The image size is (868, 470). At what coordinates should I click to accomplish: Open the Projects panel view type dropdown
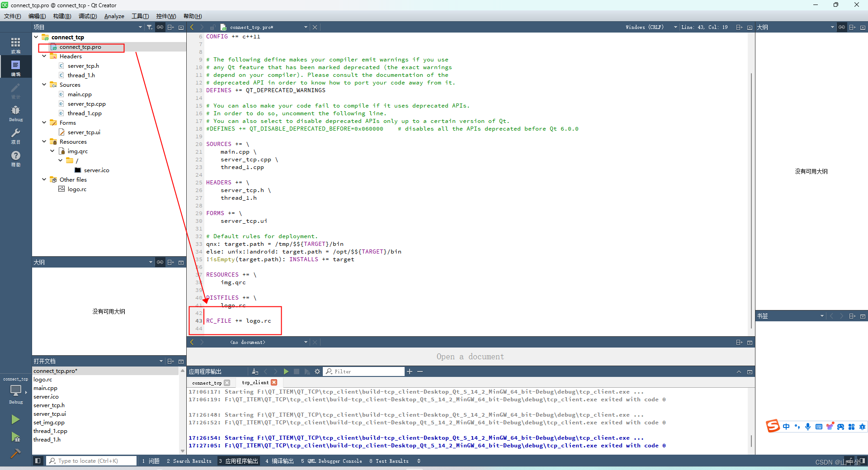(x=140, y=27)
